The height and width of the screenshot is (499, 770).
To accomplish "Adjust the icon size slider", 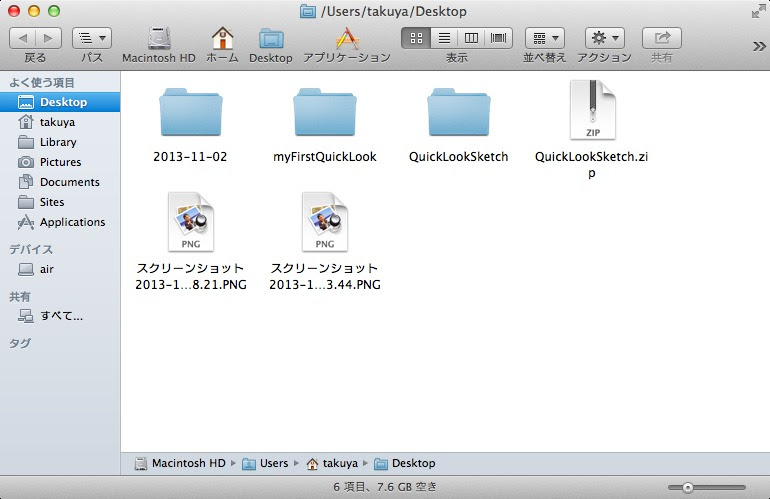I will coord(688,487).
